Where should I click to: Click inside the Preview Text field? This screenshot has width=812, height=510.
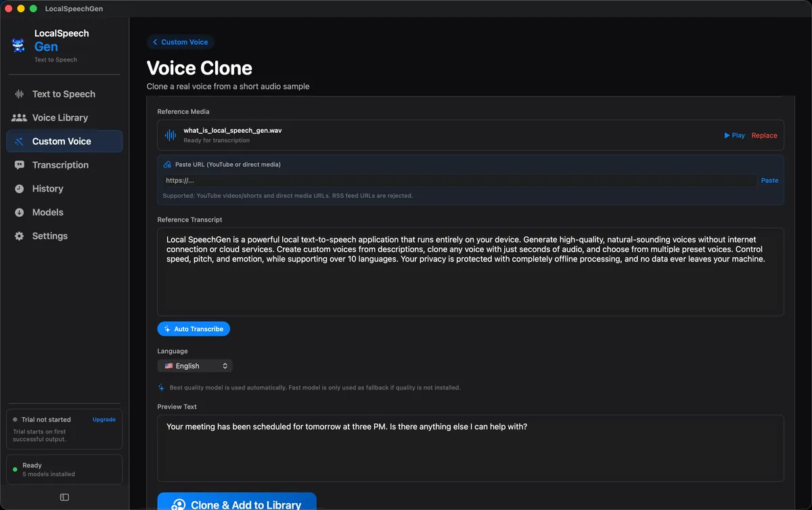[x=471, y=447]
